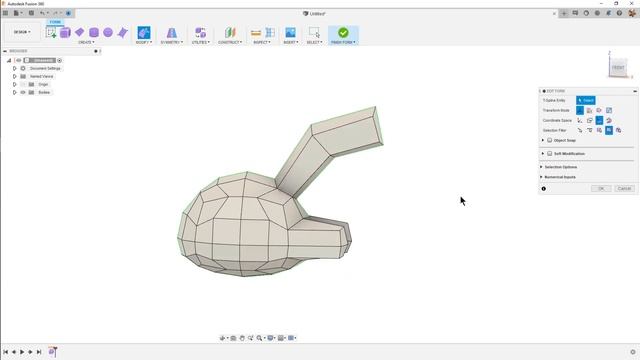Viewport: 640px width, 360px height.
Task: Select View Space coordinate option
Action: point(589,120)
